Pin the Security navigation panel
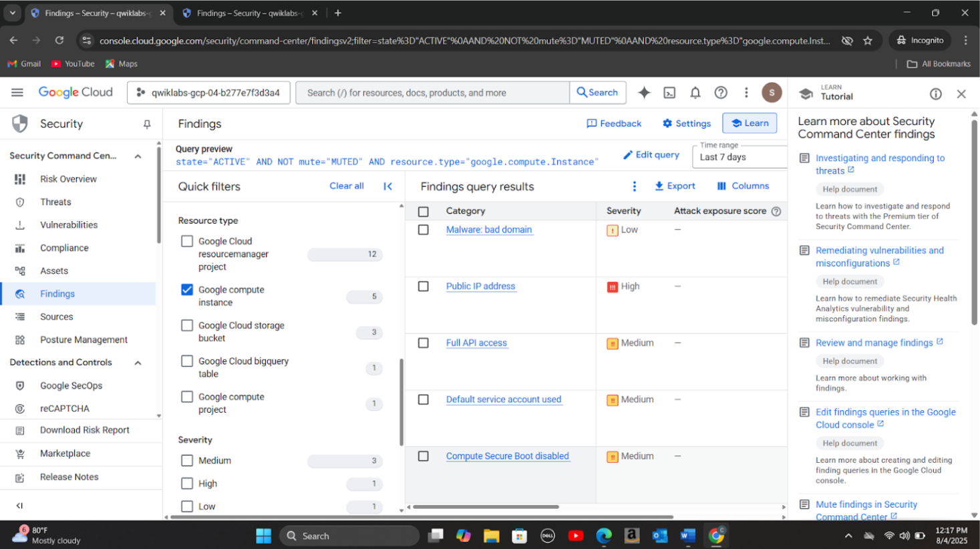 point(147,124)
